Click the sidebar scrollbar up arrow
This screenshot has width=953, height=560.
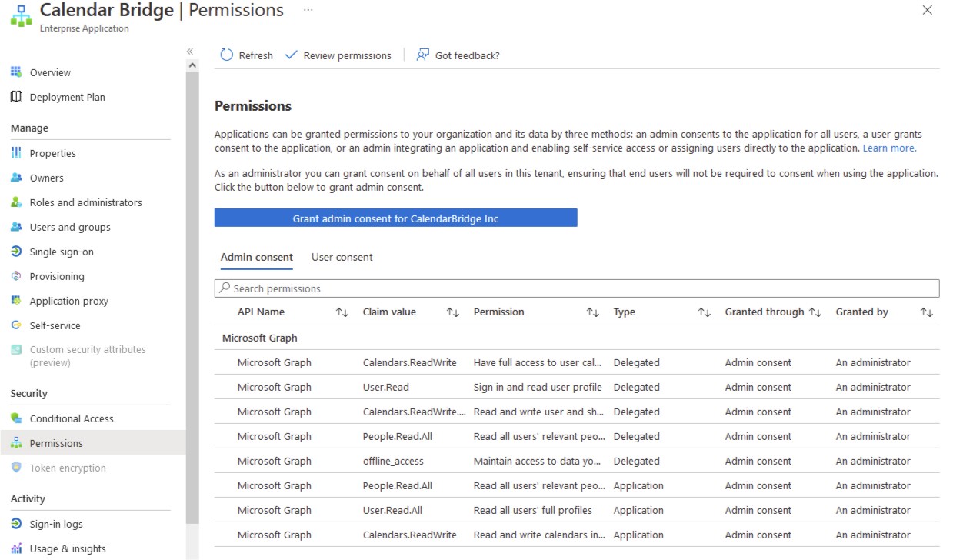point(192,65)
